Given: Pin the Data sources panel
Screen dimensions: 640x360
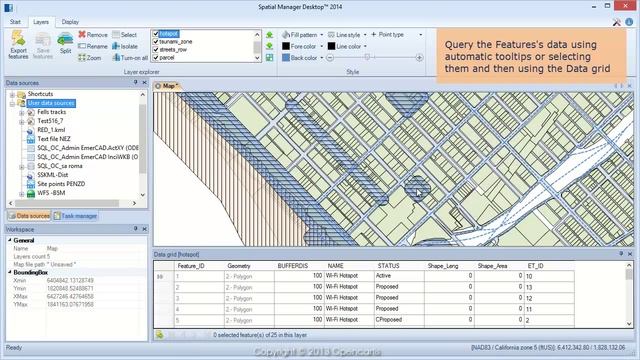Looking at the screenshot, I should 136,82.
